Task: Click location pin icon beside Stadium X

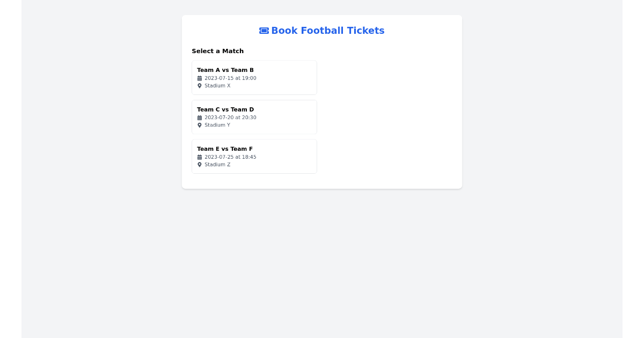Action: [200, 86]
